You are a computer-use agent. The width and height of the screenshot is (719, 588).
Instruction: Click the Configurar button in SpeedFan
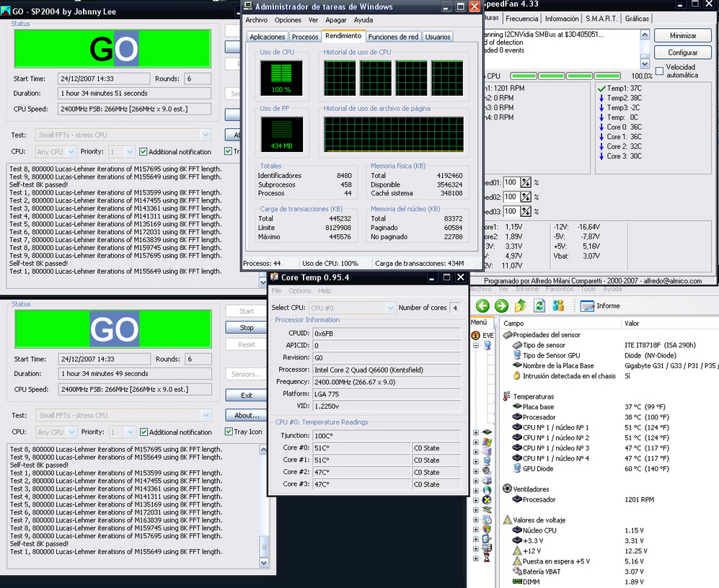(x=683, y=53)
